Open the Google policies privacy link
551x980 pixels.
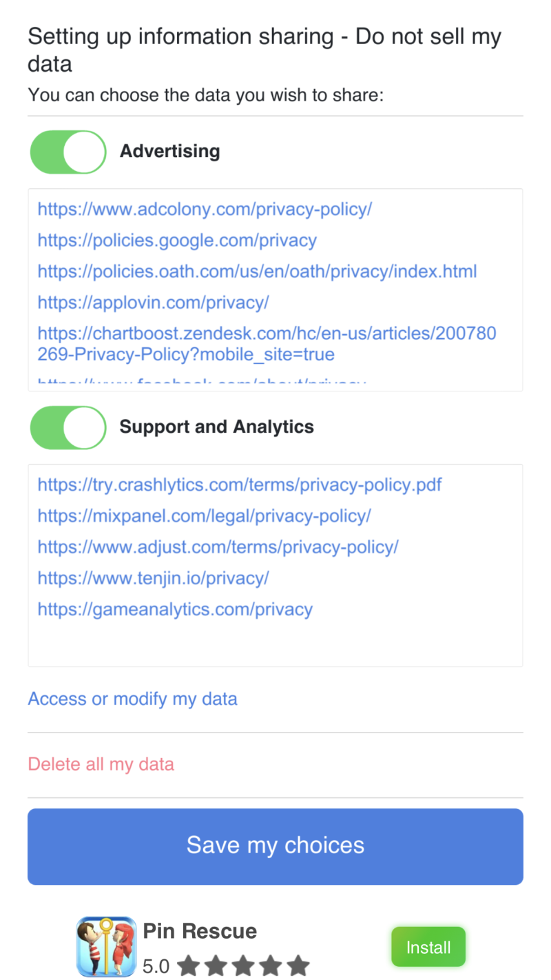[x=177, y=241]
